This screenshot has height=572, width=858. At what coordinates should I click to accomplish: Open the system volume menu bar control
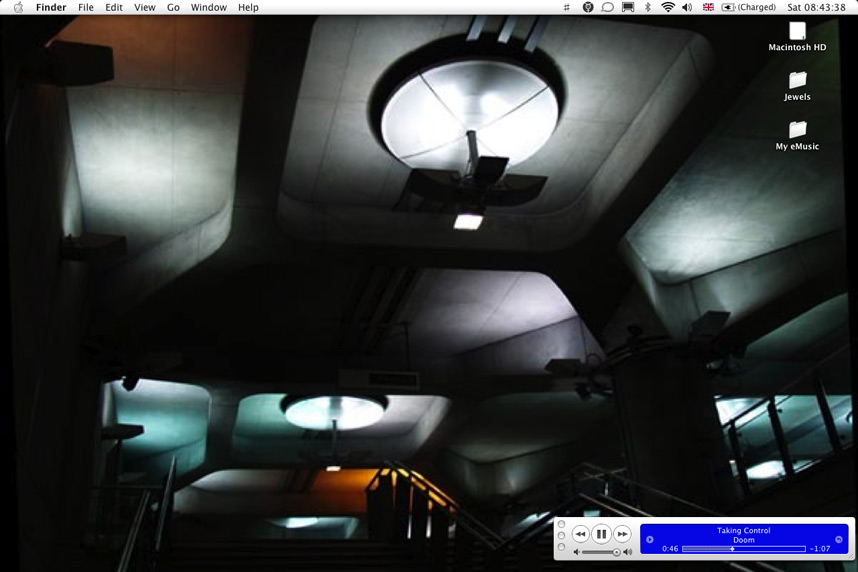687,7
